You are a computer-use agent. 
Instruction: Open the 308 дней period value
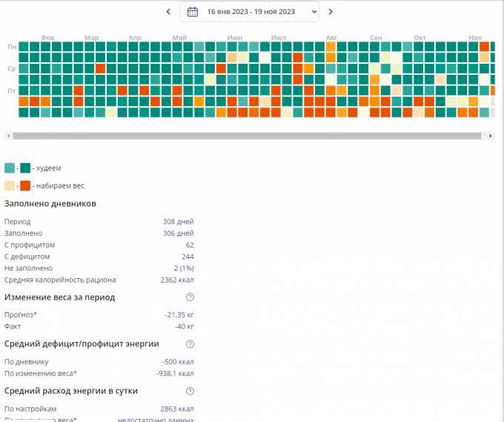178,222
